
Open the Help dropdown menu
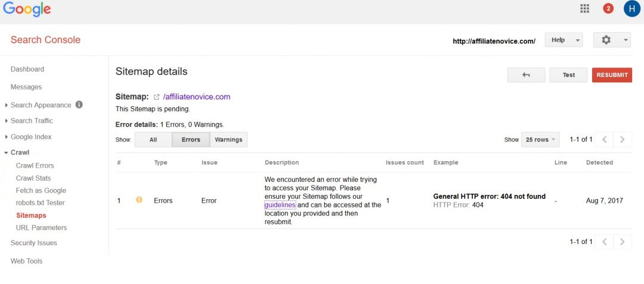tap(563, 40)
